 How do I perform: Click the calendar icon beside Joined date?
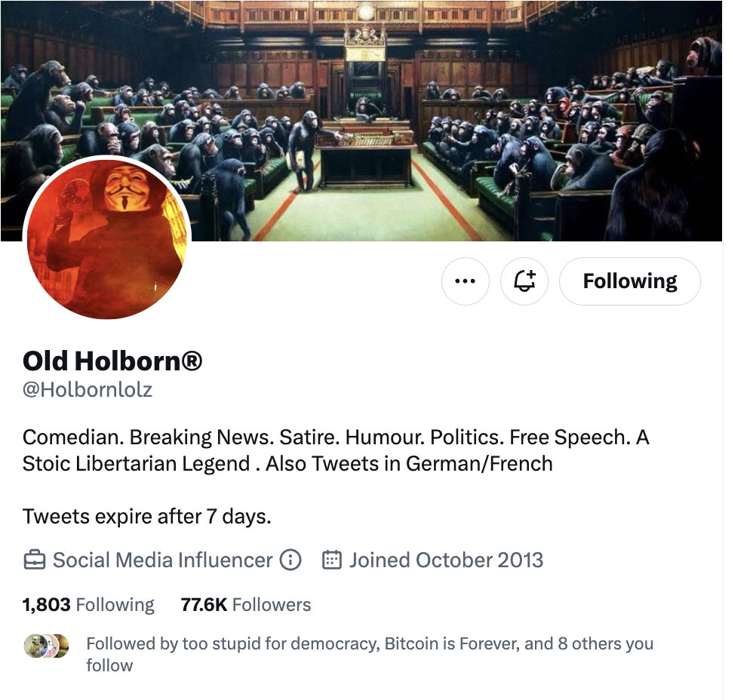pos(330,560)
